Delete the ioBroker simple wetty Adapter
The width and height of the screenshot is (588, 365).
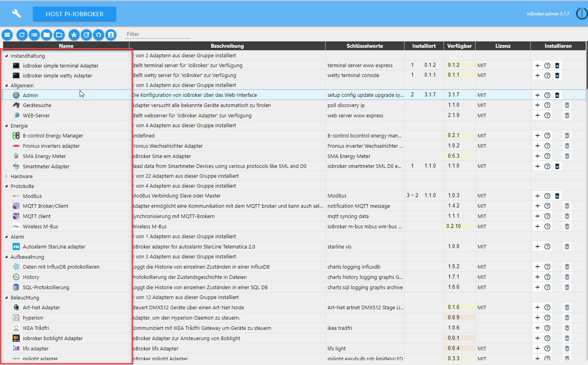(557, 75)
